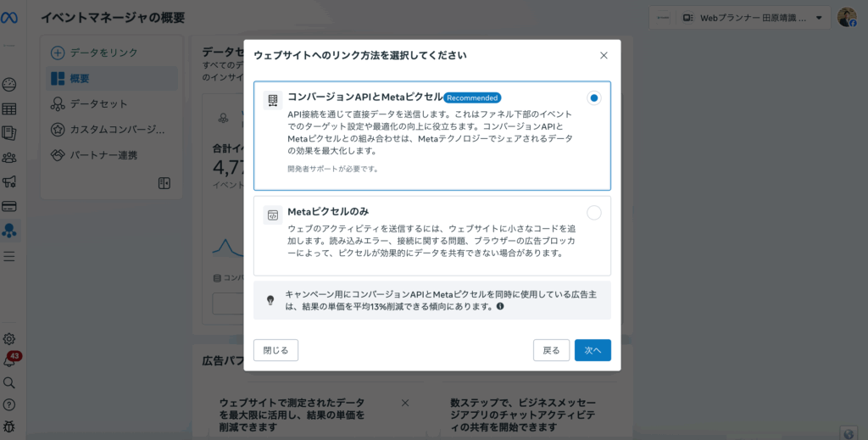
Task: Click the megaphone ads icon in rail
Action: pos(10,181)
